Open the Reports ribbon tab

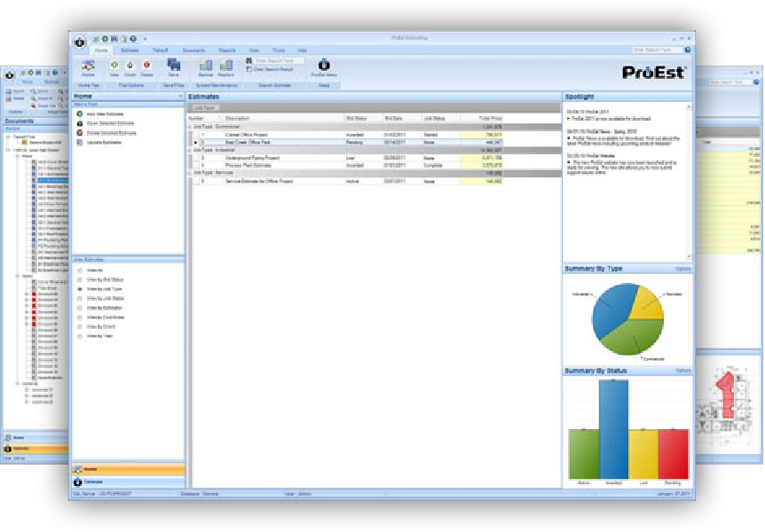[226, 51]
